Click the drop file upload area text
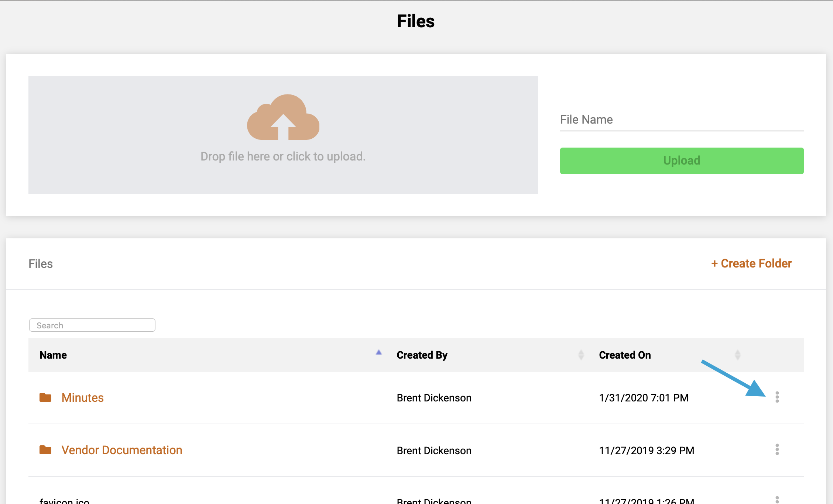833x504 pixels. coord(283,156)
